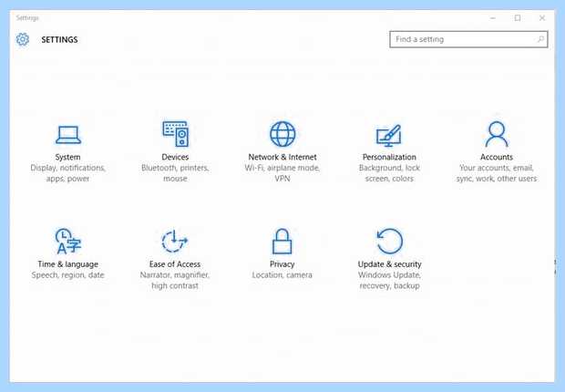Image resolution: width=565 pixels, height=392 pixels.
Task: Click the Update & security title text
Action: tap(389, 264)
